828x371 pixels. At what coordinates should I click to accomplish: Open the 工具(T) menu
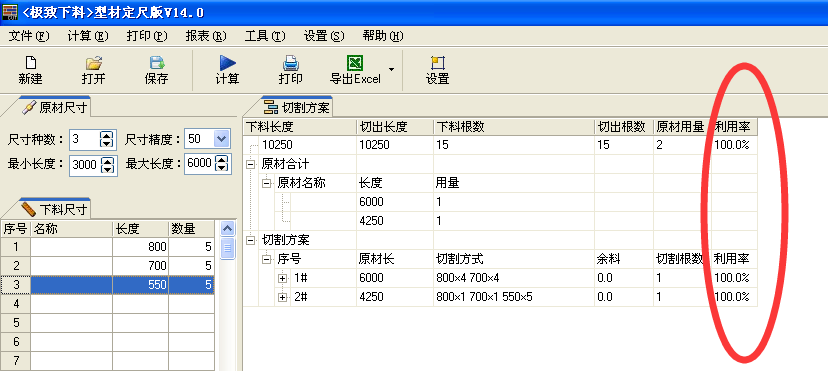coord(265,36)
